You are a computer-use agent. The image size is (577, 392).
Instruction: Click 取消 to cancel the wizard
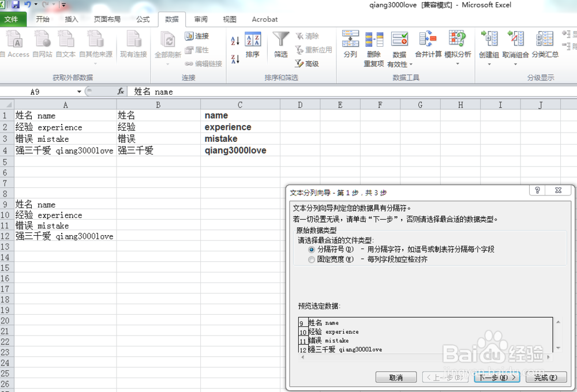pyautogui.click(x=396, y=377)
